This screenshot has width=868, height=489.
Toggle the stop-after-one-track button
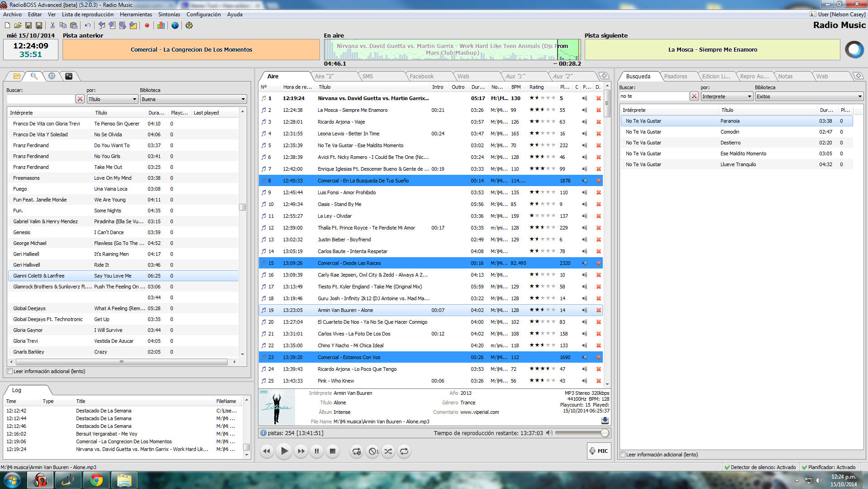[372, 451]
